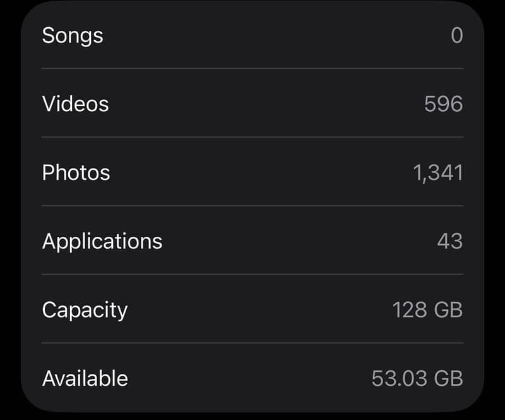Tap the Photos label
The width and height of the screenshot is (505, 420).
(x=76, y=172)
